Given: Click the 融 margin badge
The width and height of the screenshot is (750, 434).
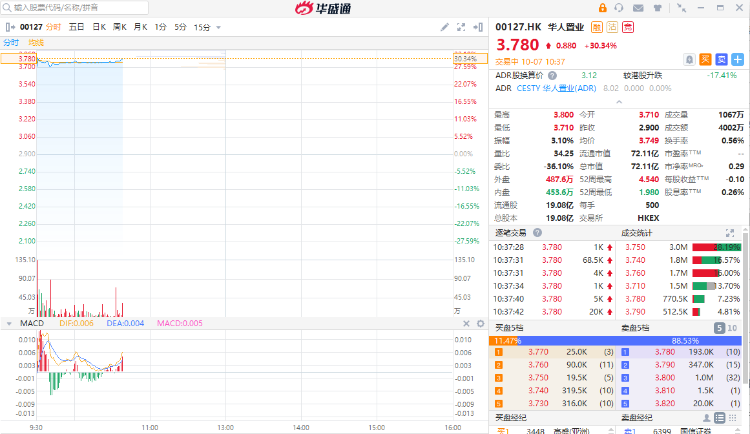Looking at the screenshot, I should point(596,27).
